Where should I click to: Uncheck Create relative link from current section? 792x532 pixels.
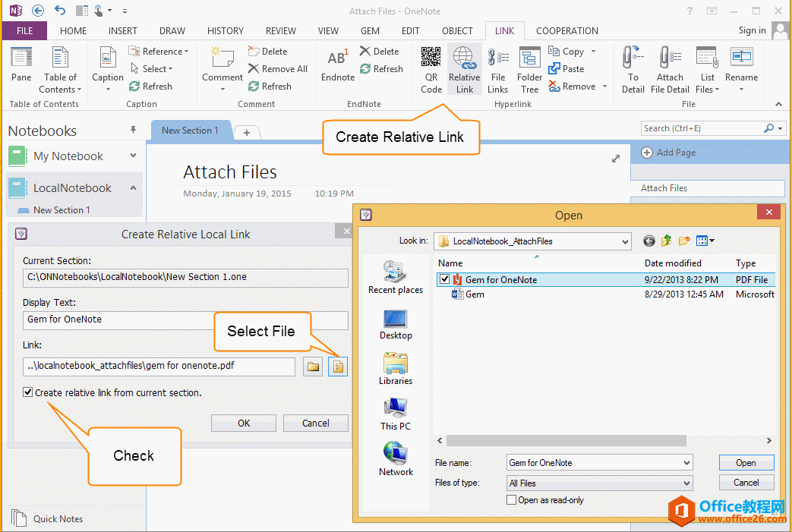tap(28, 392)
